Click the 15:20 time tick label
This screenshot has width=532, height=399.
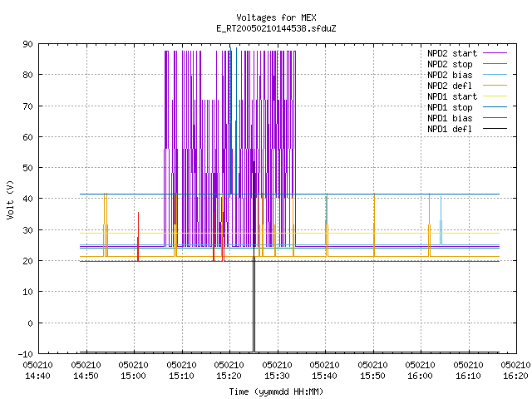(229, 376)
